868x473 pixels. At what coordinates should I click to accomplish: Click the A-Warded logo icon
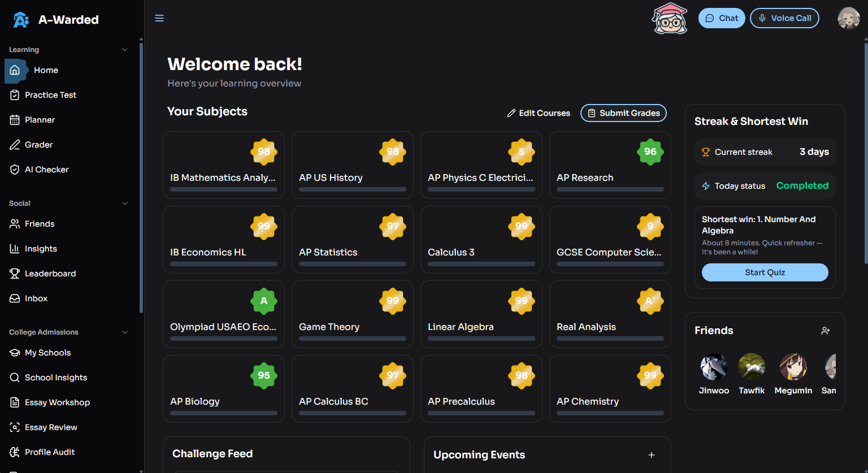coord(21,20)
